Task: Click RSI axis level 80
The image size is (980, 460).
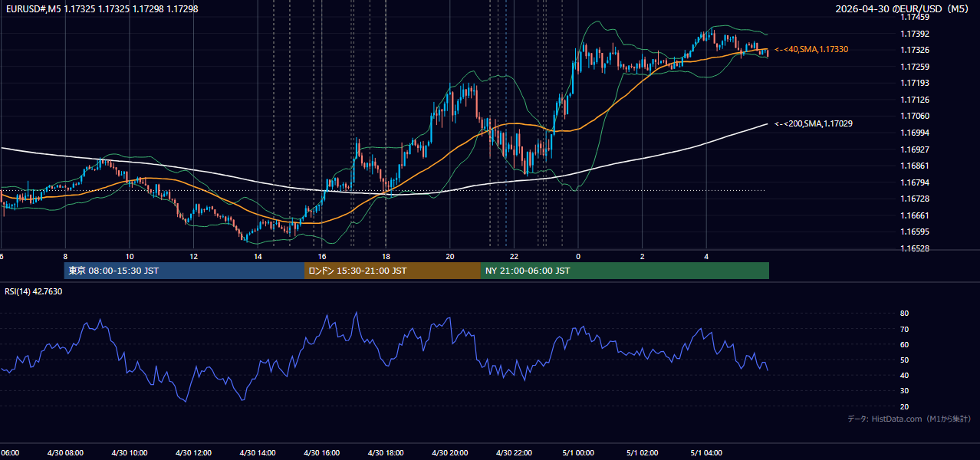Action: pos(904,314)
